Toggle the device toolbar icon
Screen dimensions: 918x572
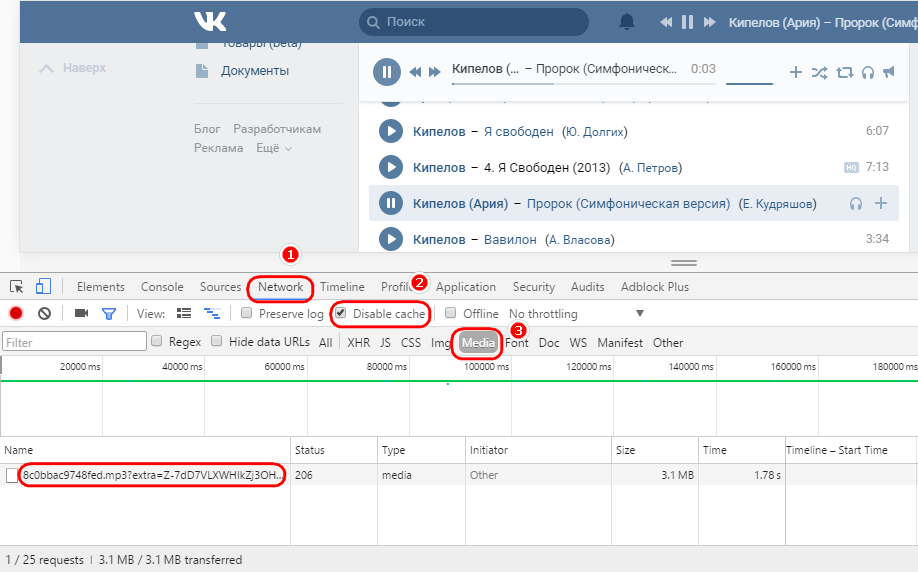[43, 286]
